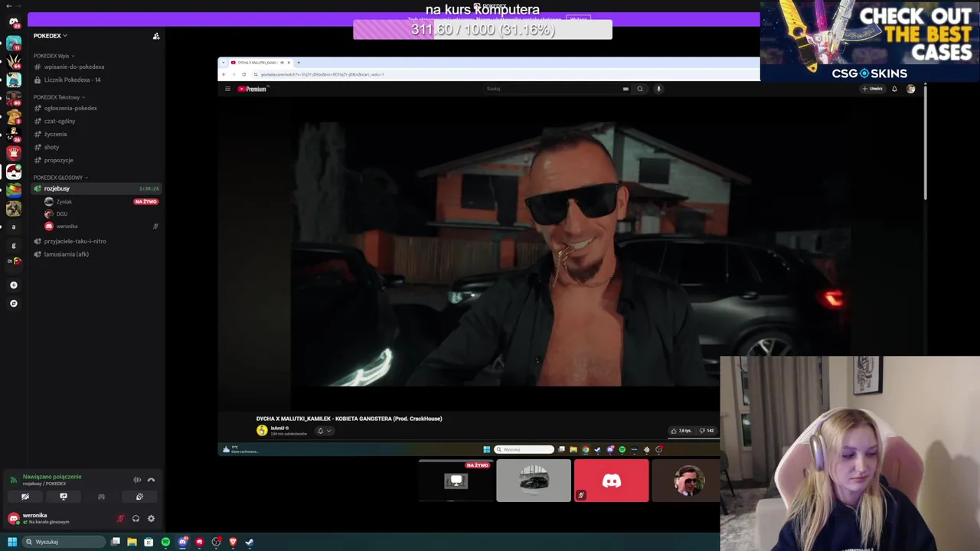Select Żyniak in voice channel list

[x=101, y=201]
